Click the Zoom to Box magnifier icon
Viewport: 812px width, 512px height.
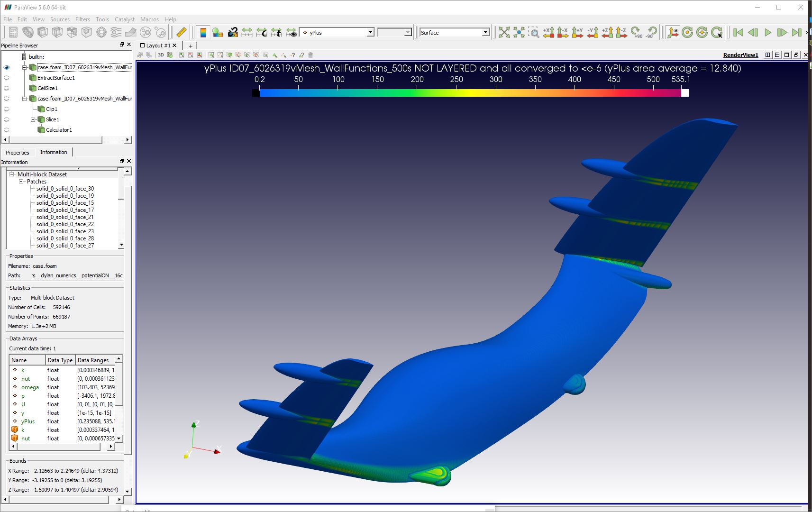[534, 32]
